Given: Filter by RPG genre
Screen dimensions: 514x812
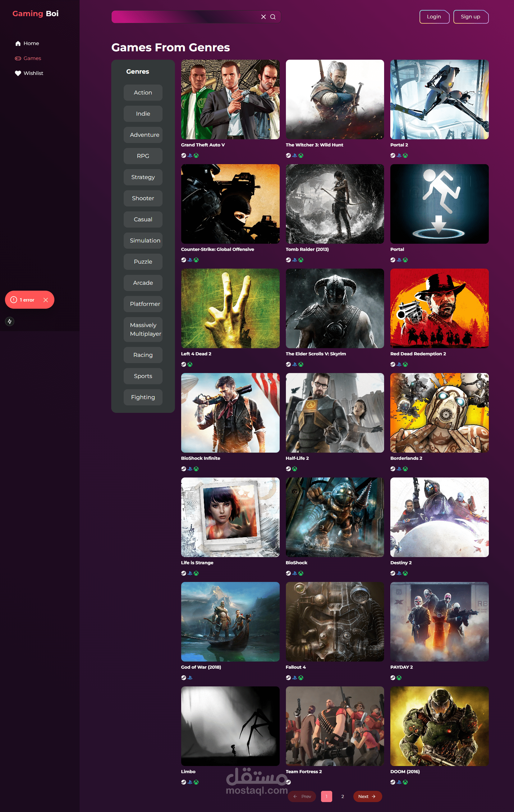Looking at the screenshot, I should pos(143,156).
